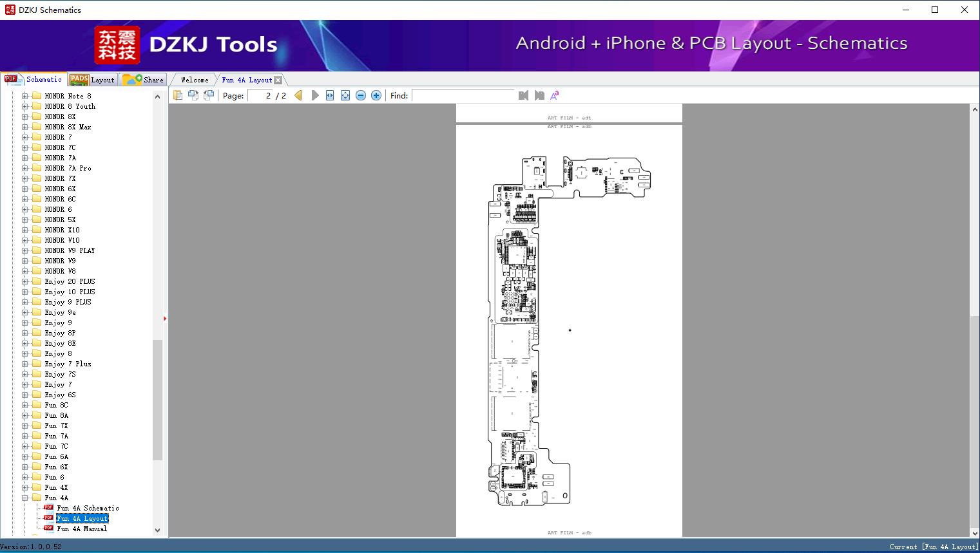
Task: Select the Fun 4A Layout document tab
Action: click(247, 80)
